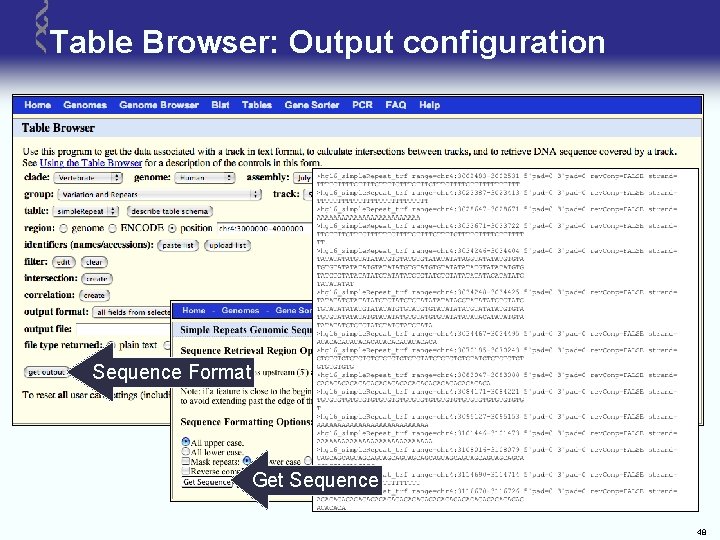Select the All lower case radio button

click(186, 452)
